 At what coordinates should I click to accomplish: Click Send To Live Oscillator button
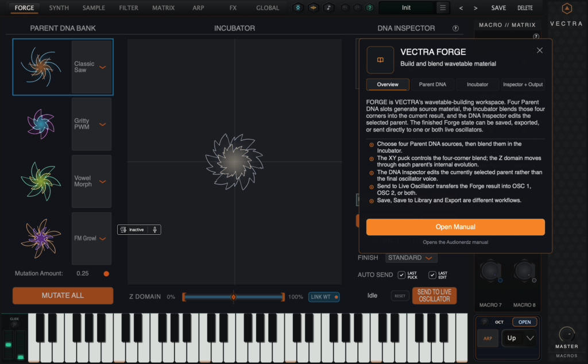coord(434,296)
